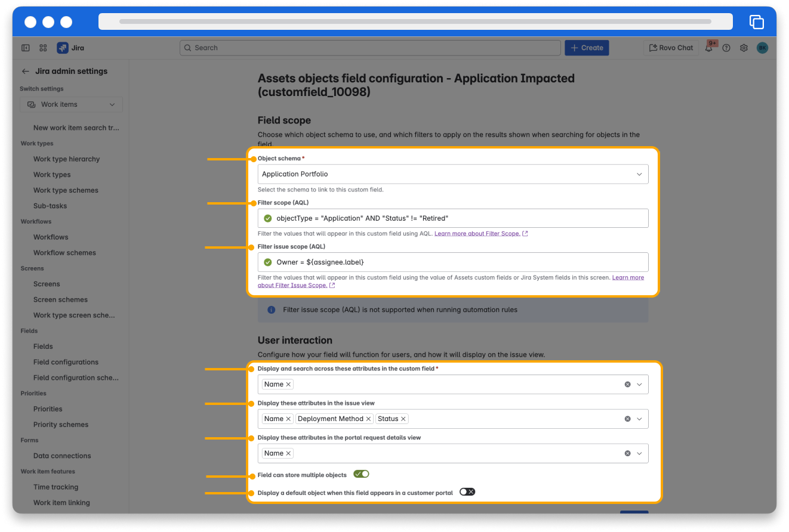Open the settings gear icon
This screenshot has height=532, width=789.
744,48
